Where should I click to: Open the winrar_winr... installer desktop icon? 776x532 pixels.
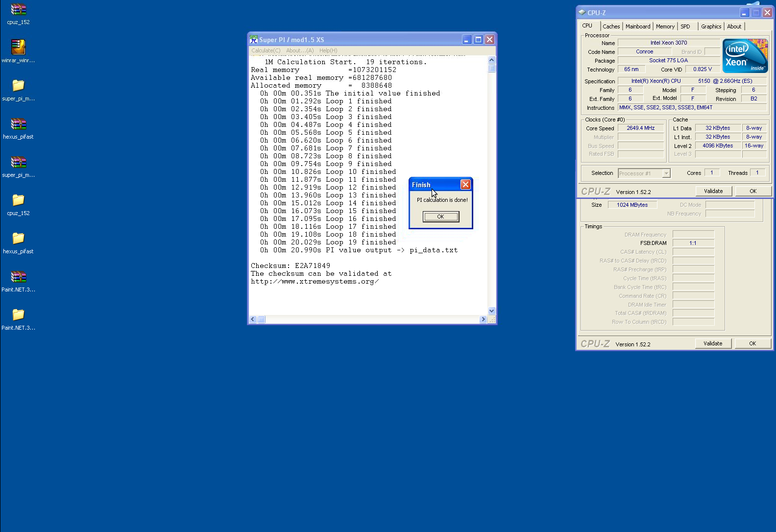click(18, 47)
